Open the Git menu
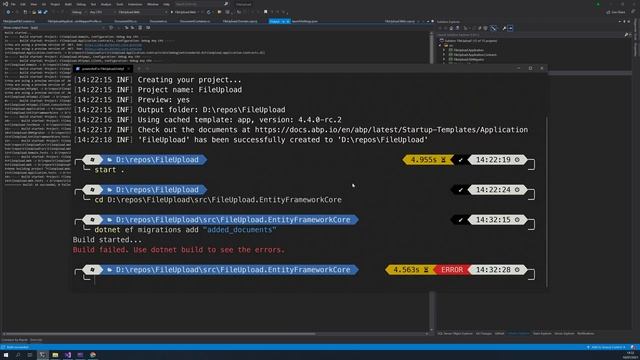Screen dimensions: 640x360 pos(44,4)
